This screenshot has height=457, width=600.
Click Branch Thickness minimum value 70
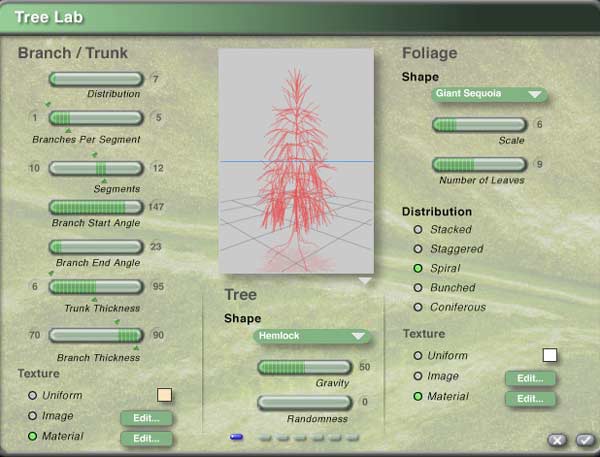[x=34, y=335]
